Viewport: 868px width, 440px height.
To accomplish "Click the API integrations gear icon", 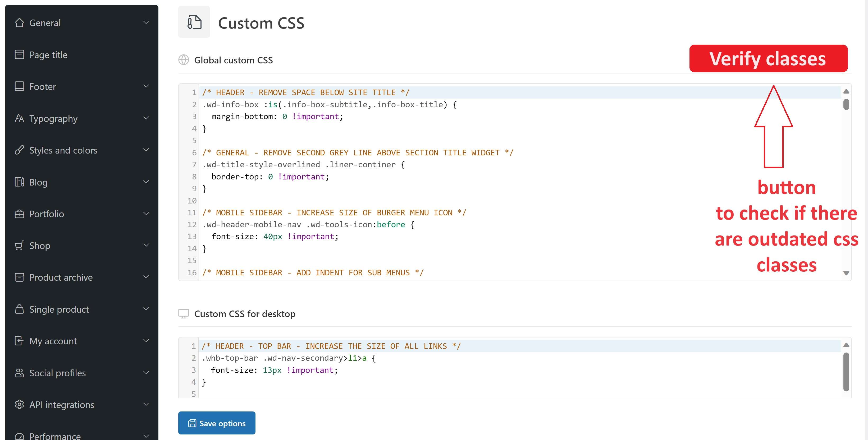I will tap(20, 404).
